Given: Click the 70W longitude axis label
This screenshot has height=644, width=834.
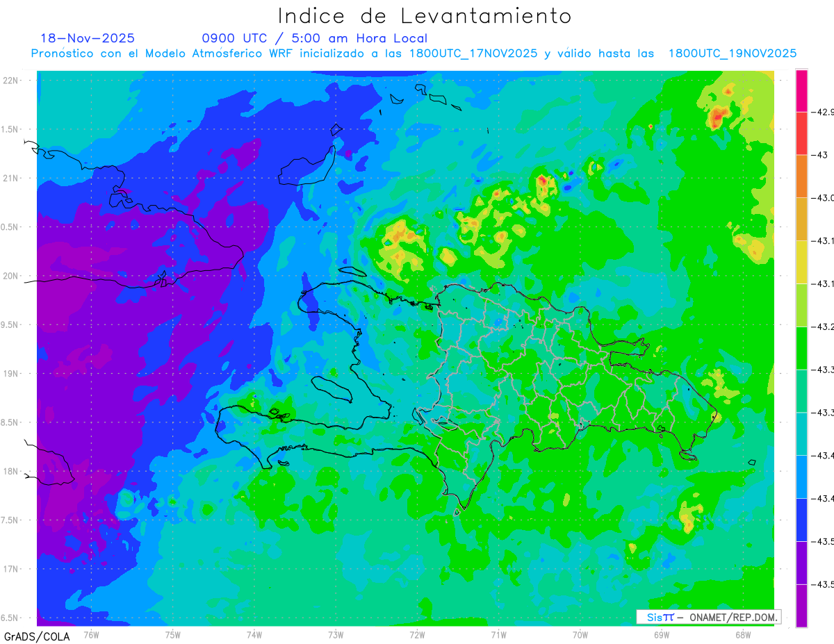Looking at the screenshot, I should coord(580,634).
